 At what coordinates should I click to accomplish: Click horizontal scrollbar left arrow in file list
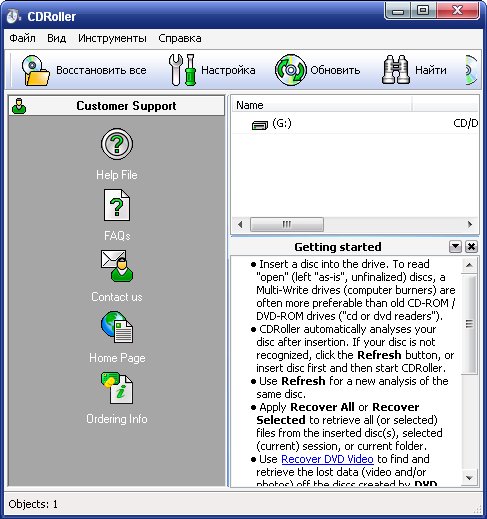[240, 224]
